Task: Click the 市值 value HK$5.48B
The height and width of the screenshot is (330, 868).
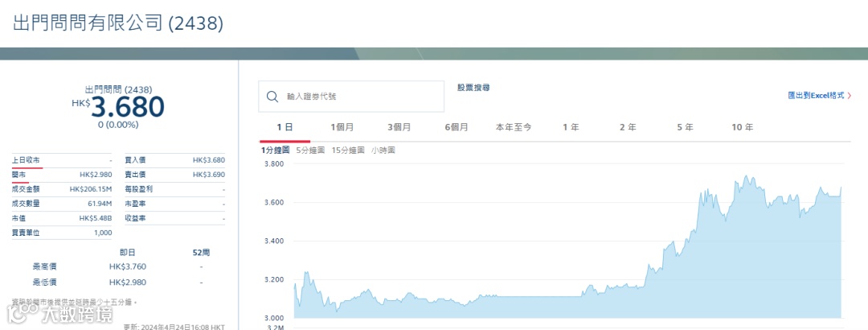Action: (x=96, y=218)
